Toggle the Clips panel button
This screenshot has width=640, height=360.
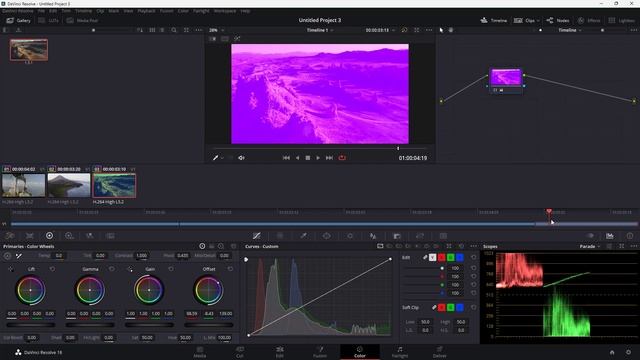[x=524, y=20]
